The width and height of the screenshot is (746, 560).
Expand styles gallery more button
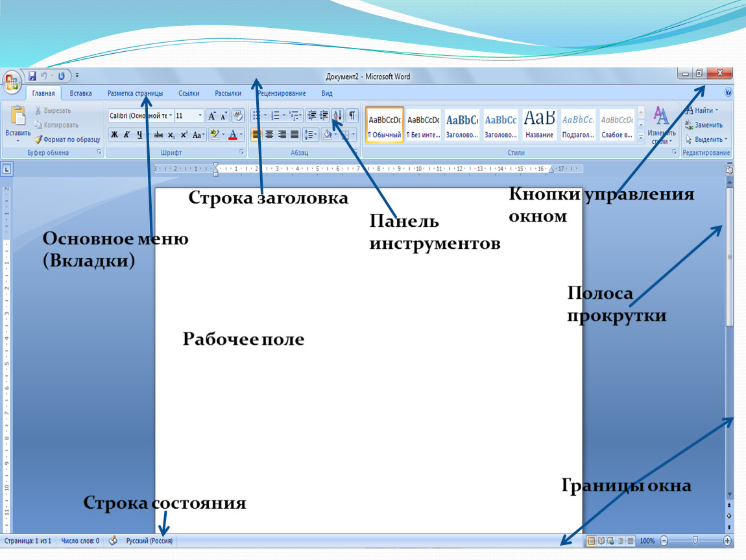click(x=641, y=137)
